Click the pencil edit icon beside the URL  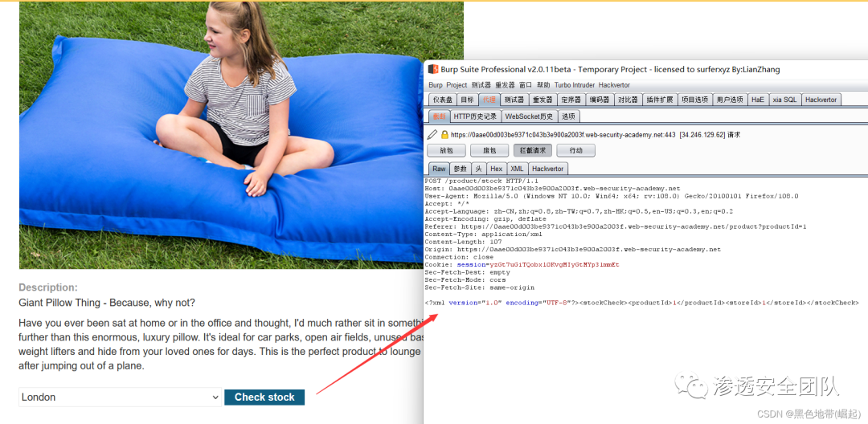pyautogui.click(x=432, y=134)
